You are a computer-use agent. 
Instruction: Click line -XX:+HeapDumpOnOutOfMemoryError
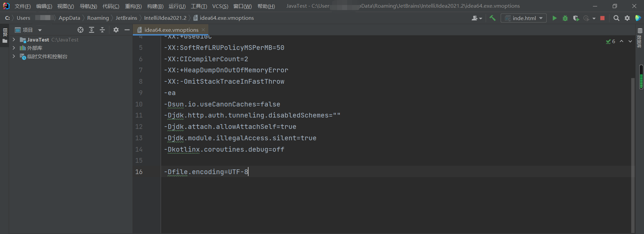click(x=226, y=70)
